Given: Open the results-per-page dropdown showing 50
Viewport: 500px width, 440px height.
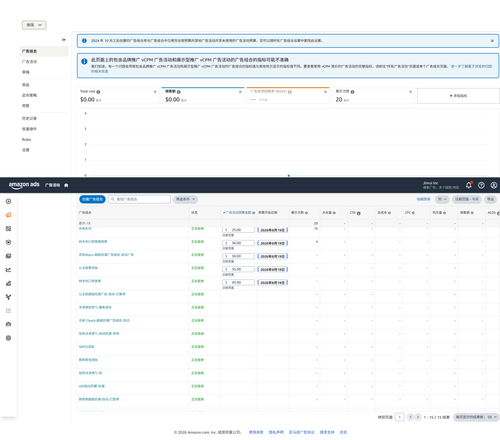Looking at the screenshot, I should pos(476,417).
